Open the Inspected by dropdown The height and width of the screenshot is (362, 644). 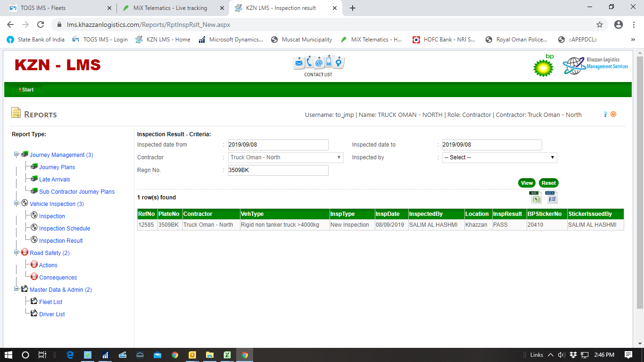[499, 157]
